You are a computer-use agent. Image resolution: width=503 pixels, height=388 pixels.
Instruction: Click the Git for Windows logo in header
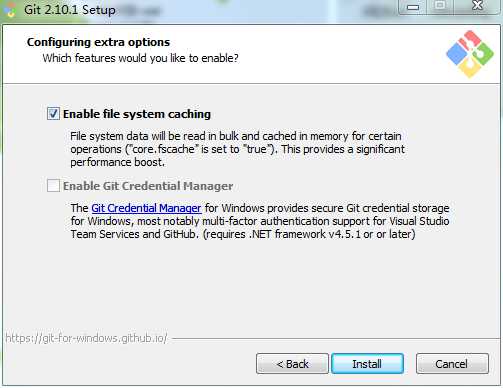pyautogui.click(x=470, y=53)
